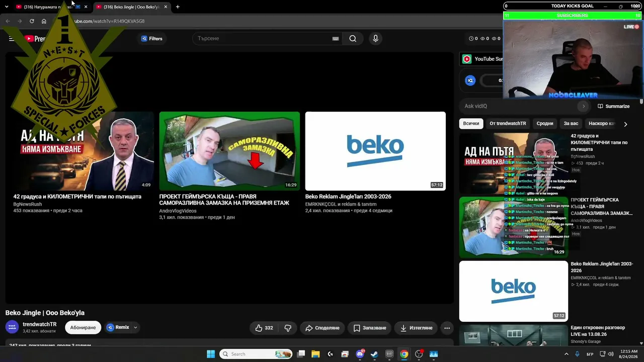Start voice search with the microphone
This screenshot has height=362, width=644.
tap(375, 39)
